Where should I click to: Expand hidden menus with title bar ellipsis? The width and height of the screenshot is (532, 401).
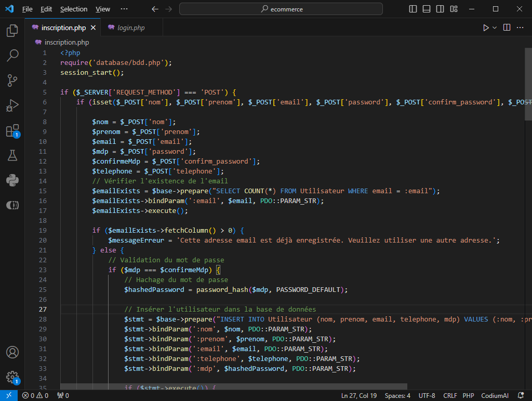click(124, 9)
